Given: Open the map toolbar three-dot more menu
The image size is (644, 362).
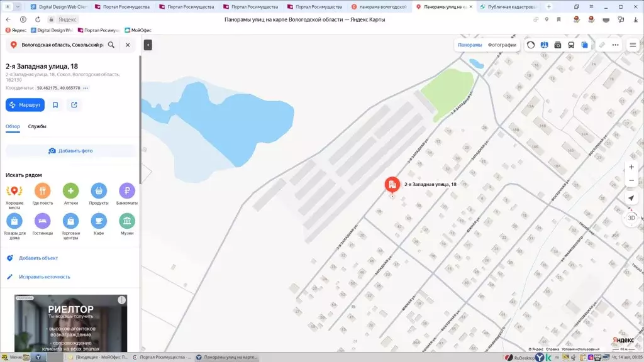Looking at the screenshot, I should [x=615, y=45].
